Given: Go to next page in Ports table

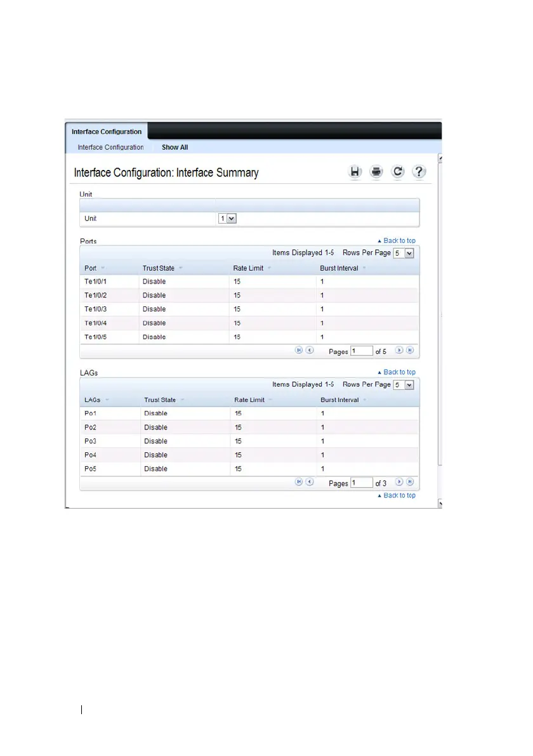Looking at the screenshot, I should coord(399,351).
